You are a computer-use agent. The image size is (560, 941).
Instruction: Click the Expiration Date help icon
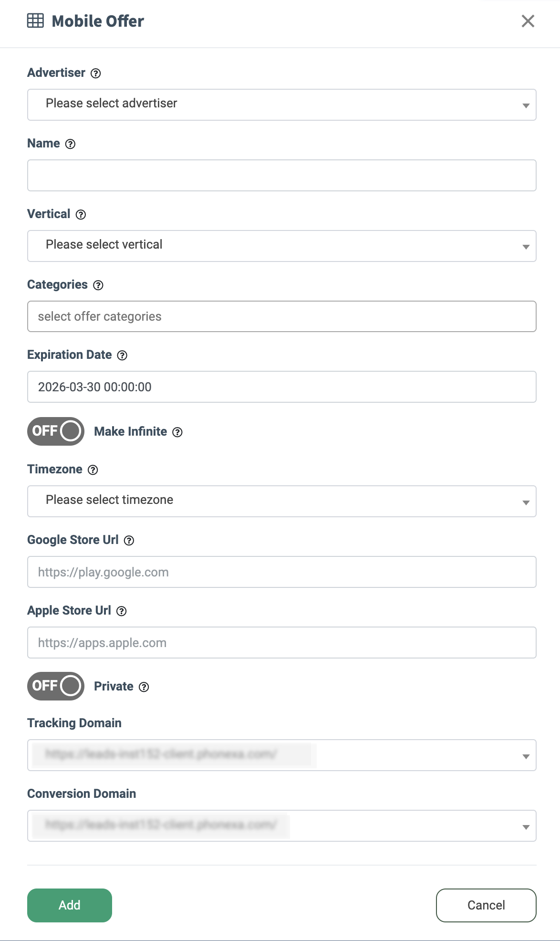pos(123,355)
